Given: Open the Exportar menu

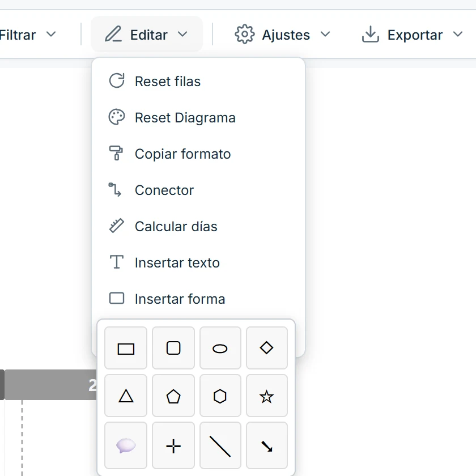Looking at the screenshot, I should pyautogui.click(x=413, y=35).
